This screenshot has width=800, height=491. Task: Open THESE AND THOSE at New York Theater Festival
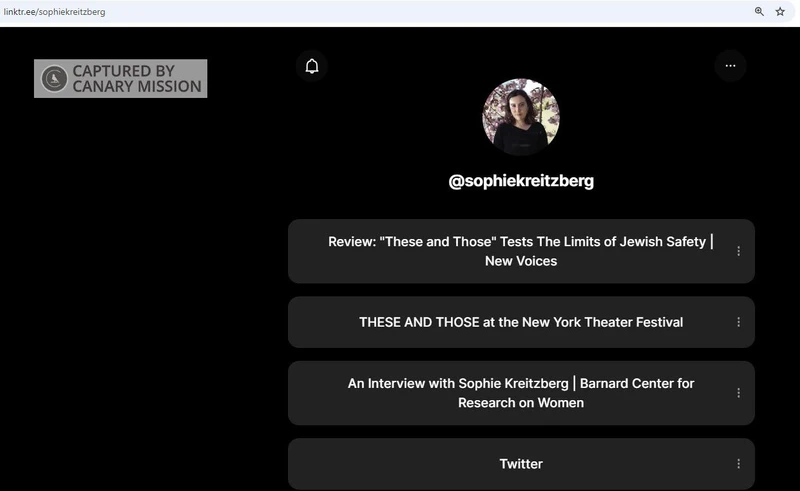click(520, 322)
